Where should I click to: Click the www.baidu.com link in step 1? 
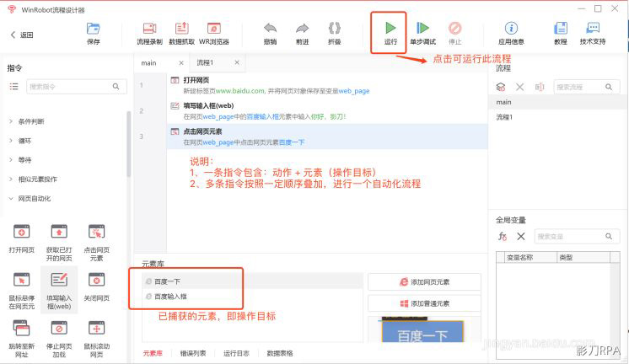click(x=240, y=91)
